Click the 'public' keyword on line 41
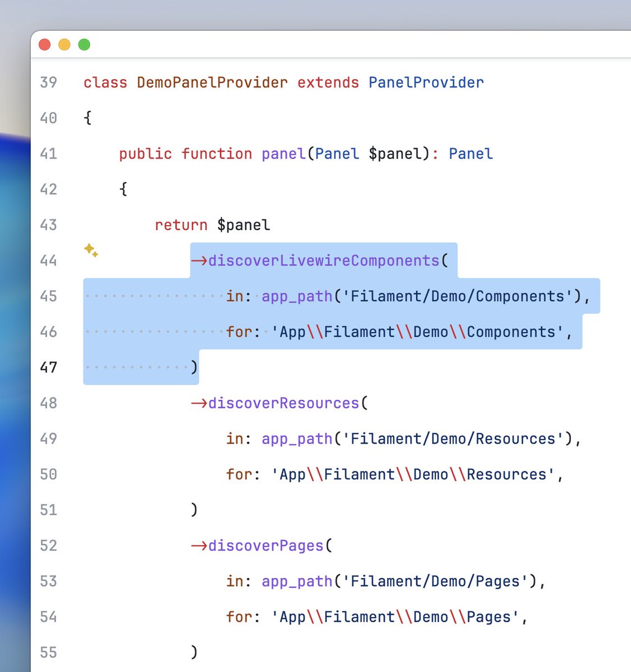This screenshot has width=631, height=672. tap(146, 153)
